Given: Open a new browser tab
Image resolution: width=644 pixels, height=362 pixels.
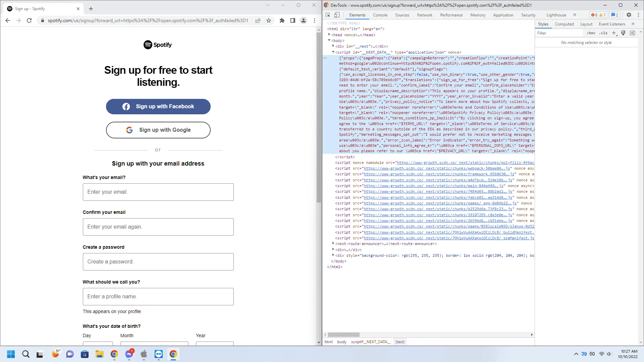Looking at the screenshot, I should click(x=91, y=9).
